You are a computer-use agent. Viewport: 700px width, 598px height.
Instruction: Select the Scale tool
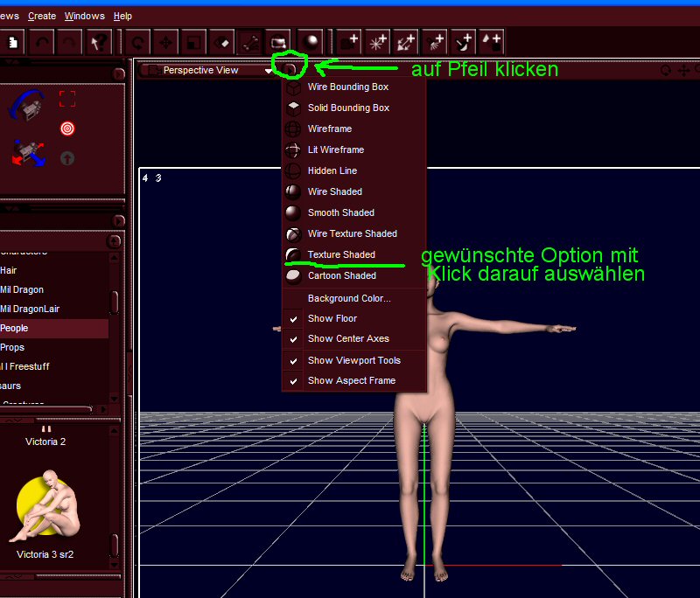[x=193, y=43]
